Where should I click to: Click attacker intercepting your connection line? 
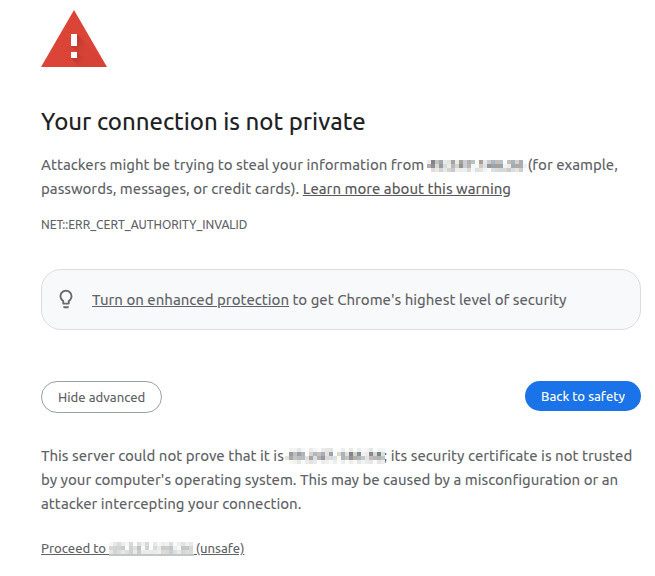click(x=171, y=504)
